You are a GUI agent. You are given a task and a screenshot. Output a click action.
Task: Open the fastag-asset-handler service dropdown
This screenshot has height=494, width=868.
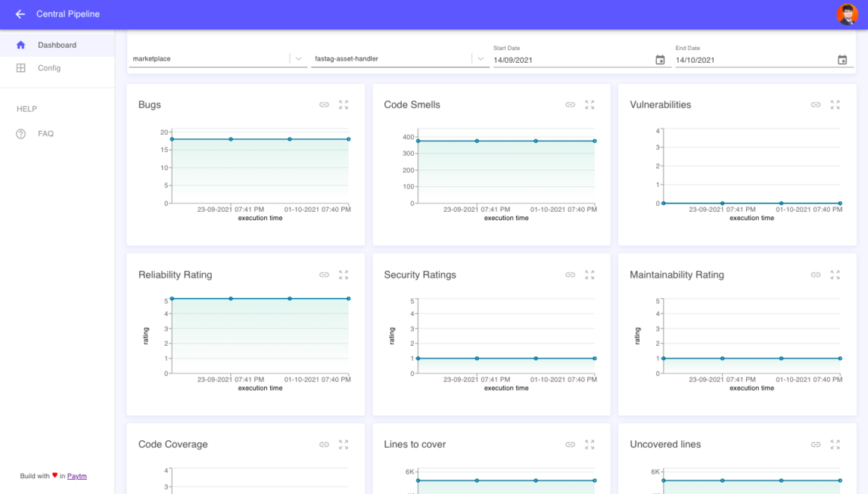[x=480, y=58]
